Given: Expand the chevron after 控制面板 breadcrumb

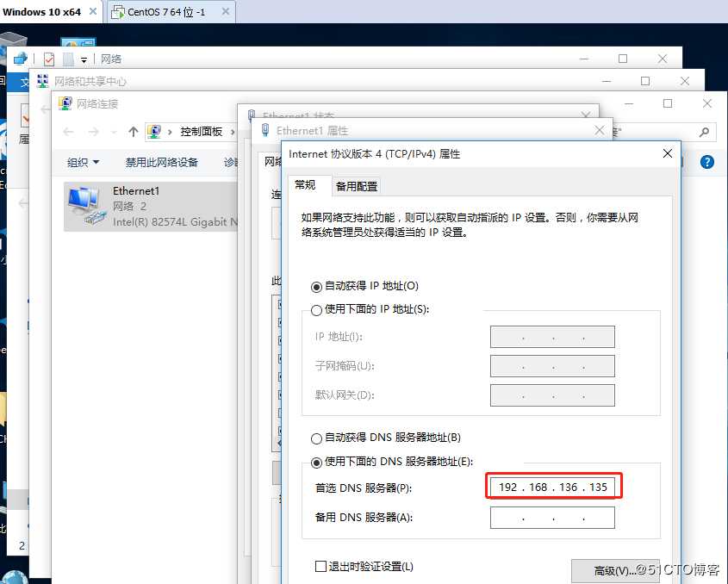Looking at the screenshot, I should tap(233, 132).
